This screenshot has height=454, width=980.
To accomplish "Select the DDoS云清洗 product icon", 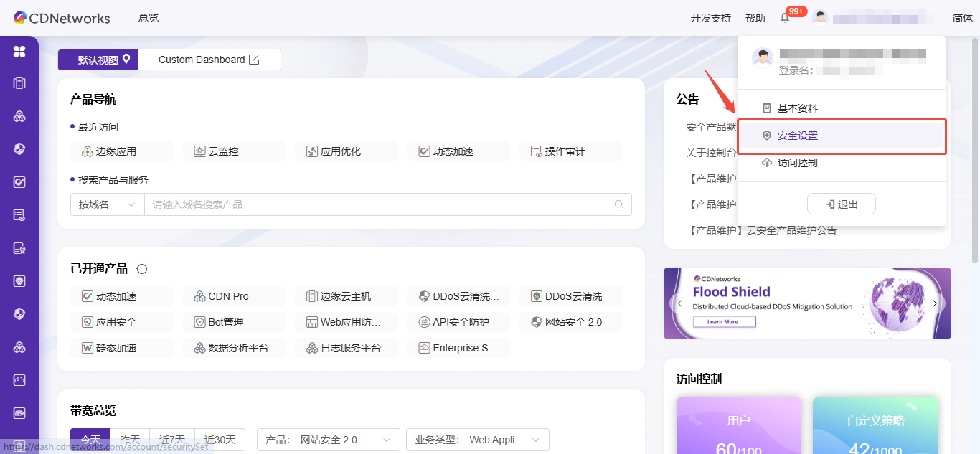I will (x=570, y=295).
